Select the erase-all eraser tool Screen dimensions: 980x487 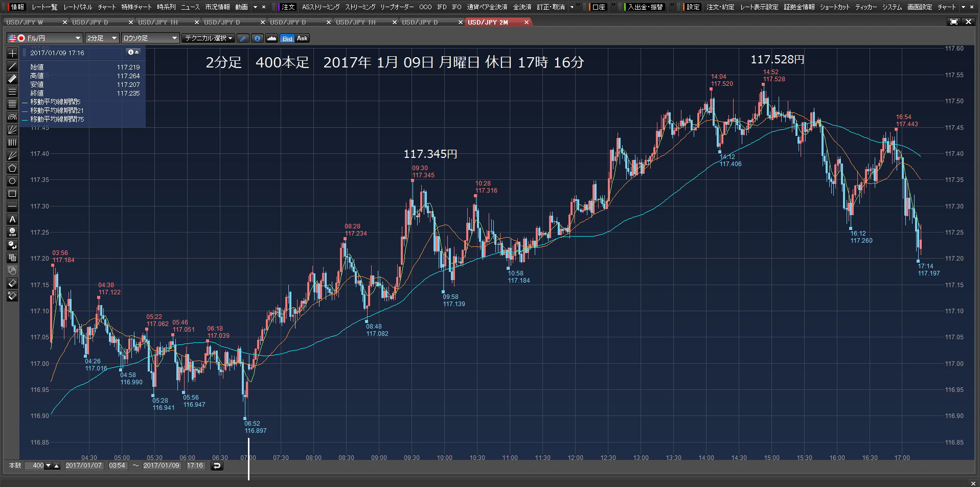12,296
